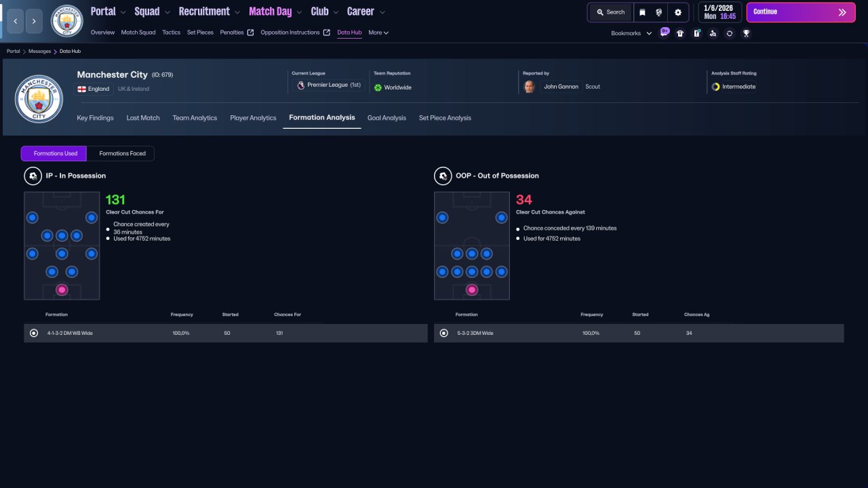Image resolution: width=868 pixels, height=488 pixels.
Task: Open the messages icon with 9+ badge
Action: click(x=664, y=33)
